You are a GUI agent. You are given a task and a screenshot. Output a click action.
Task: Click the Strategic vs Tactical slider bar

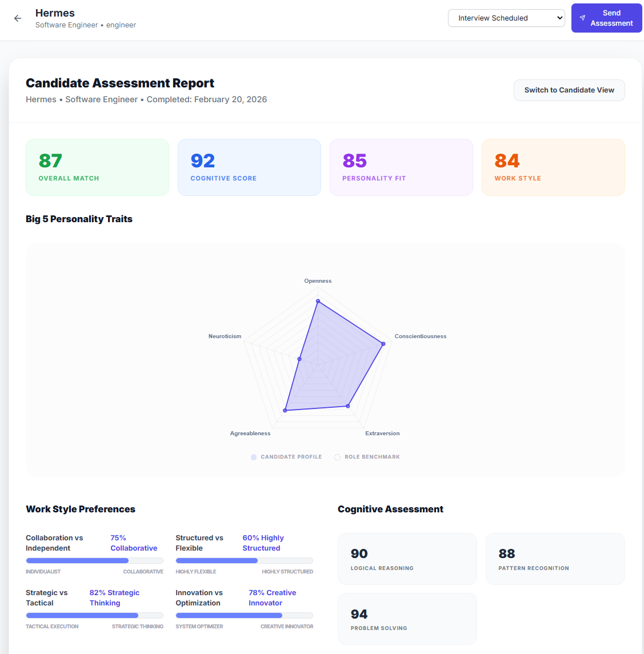pos(95,615)
